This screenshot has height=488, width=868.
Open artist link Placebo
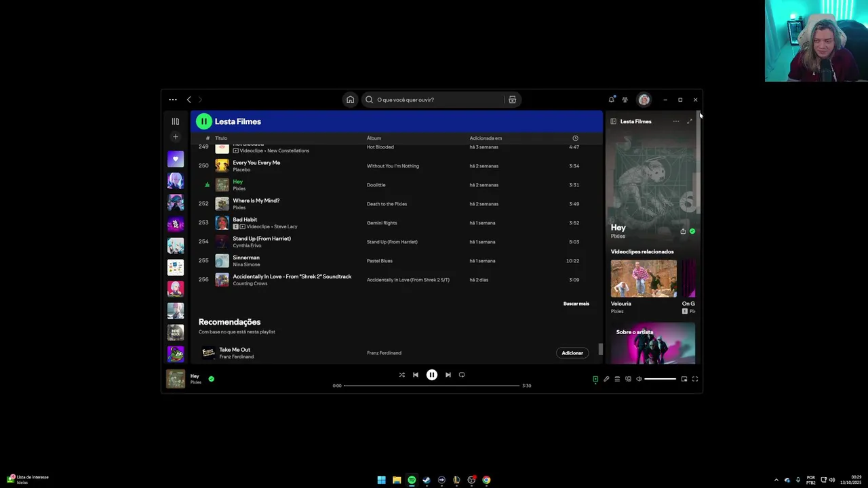pyautogui.click(x=241, y=169)
